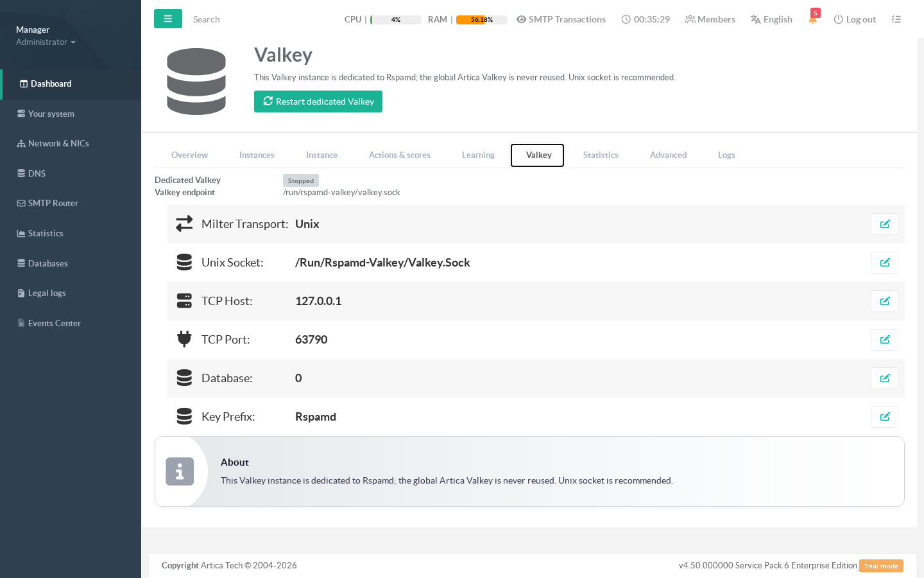Open the Members page
924x578 pixels.
click(x=710, y=19)
